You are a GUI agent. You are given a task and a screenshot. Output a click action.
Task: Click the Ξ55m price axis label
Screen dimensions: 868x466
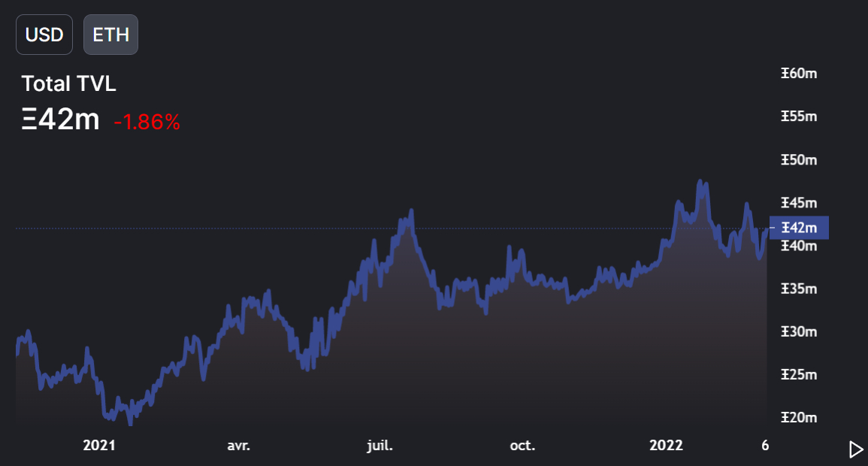tap(799, 116)
